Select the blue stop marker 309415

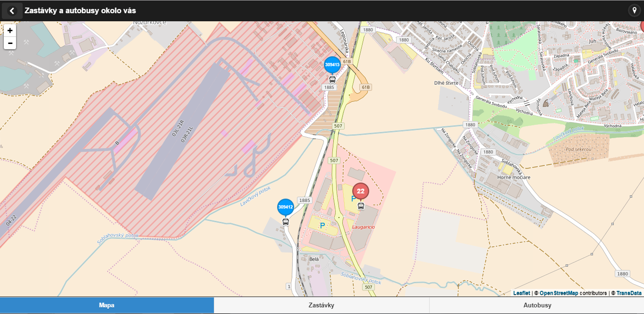332,64
